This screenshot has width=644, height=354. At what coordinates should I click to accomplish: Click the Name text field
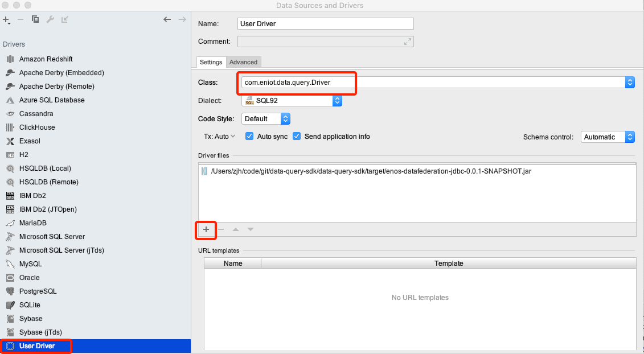point(325,24)
